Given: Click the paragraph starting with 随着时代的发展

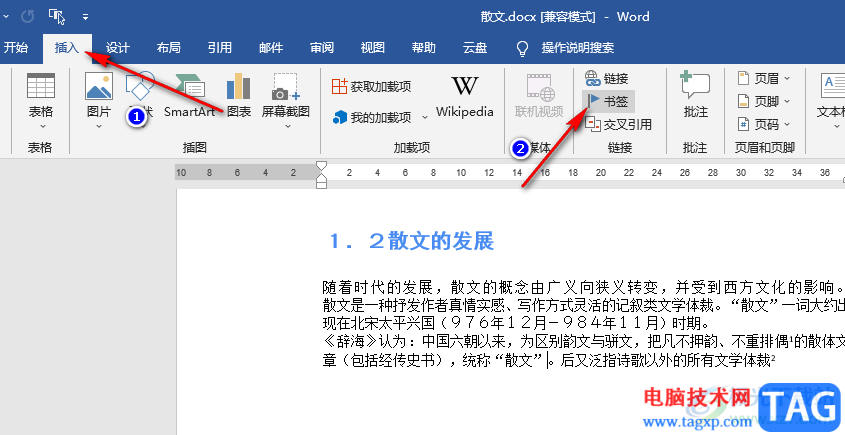Looking at the screenshot, I should (x=583, y=287).
